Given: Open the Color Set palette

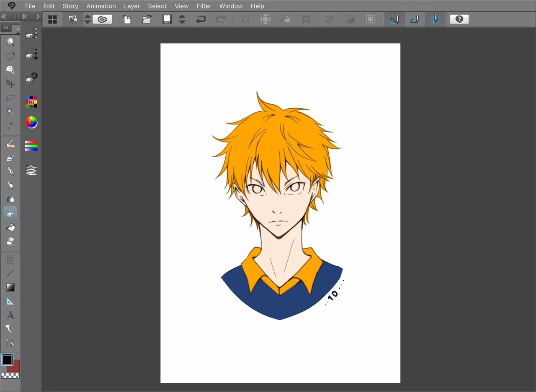Looking at the screenshot, I should tap(31, 102).
